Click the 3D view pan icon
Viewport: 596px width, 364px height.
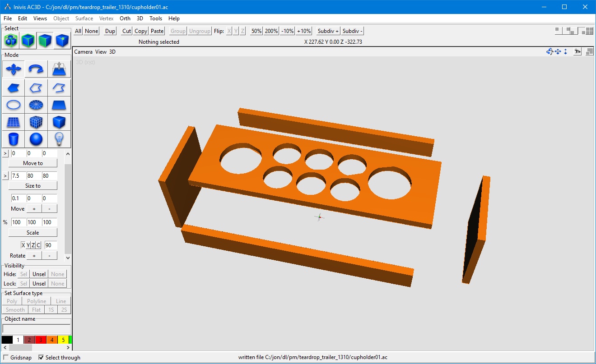coord(558,52)
